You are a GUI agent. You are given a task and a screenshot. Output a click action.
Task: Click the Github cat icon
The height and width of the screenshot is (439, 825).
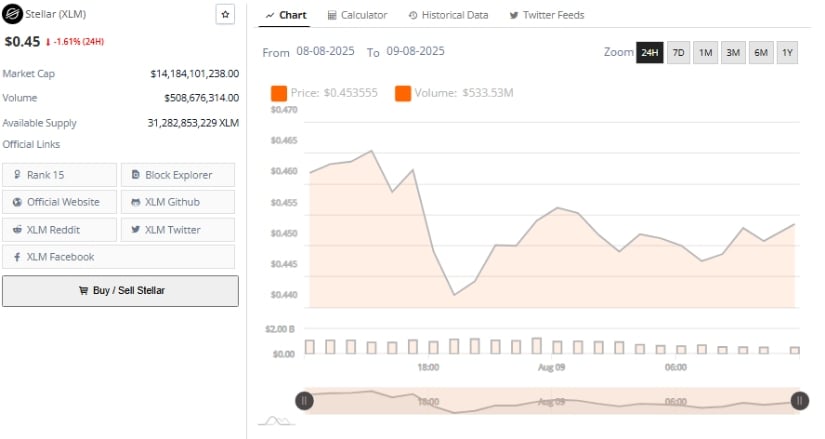point(136,202)
